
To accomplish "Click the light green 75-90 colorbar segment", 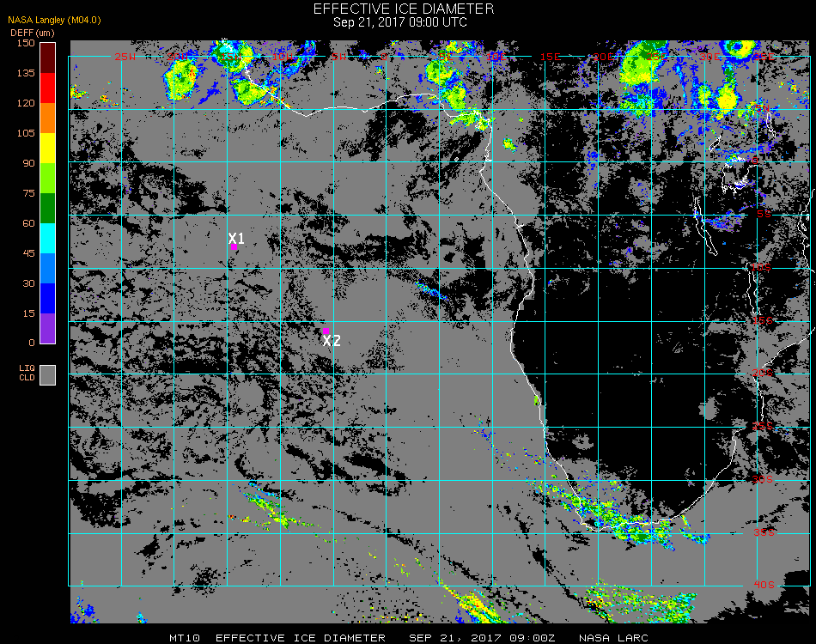I will click(48, 179).
